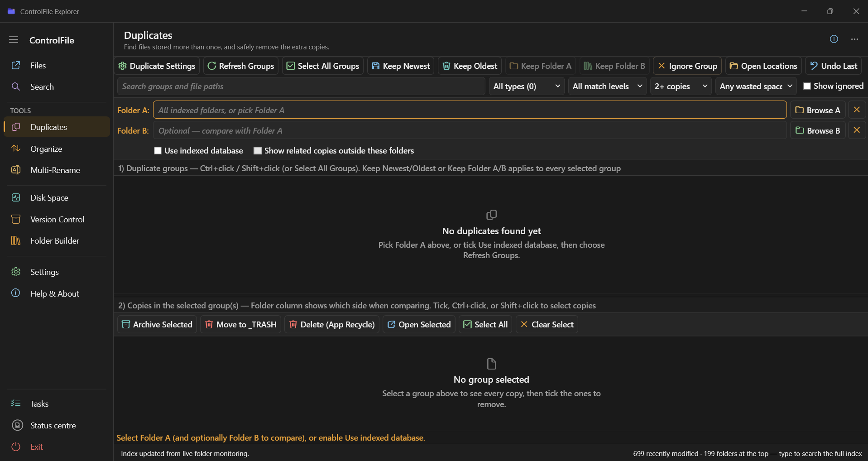
Task: Focus the Folder A path field
Action: (x=470, y=110)
